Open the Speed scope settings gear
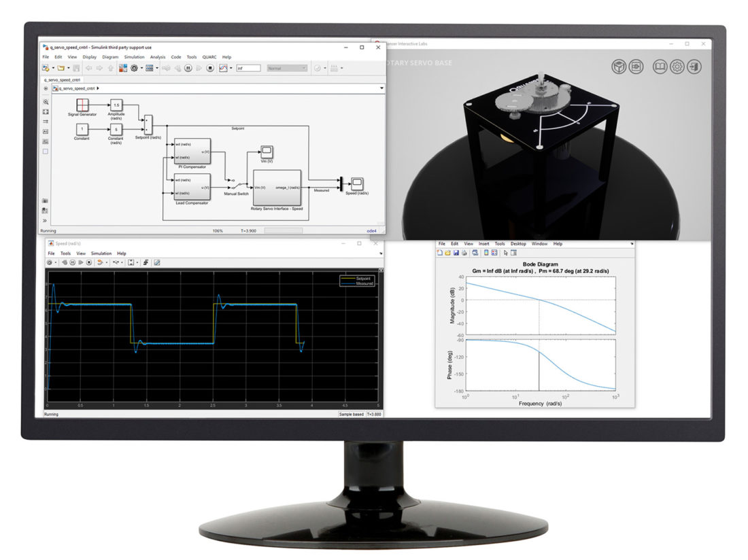Screen dimensions: 748x560 (50, 262)
